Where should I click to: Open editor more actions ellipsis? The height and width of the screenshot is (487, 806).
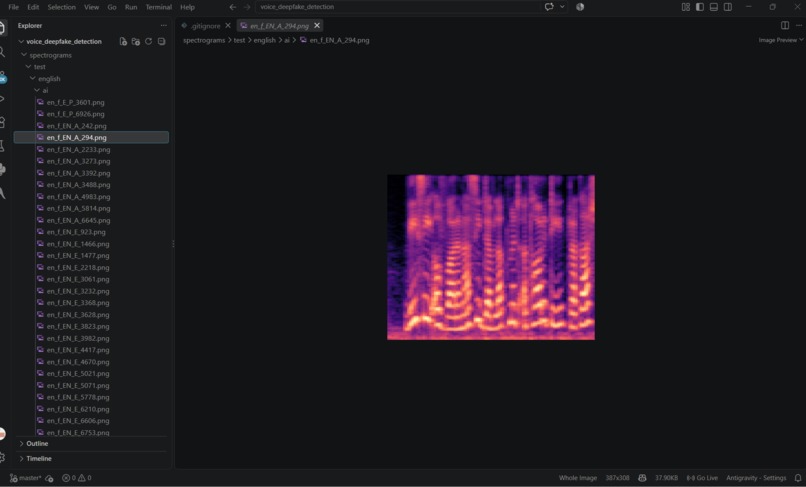pyautogui.click(x=799, y=25)
